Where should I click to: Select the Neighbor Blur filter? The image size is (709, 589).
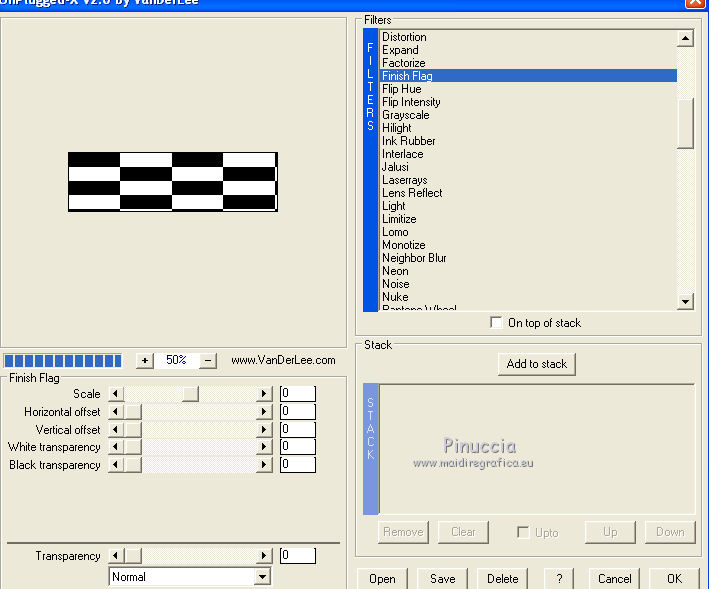coord(414,258)
